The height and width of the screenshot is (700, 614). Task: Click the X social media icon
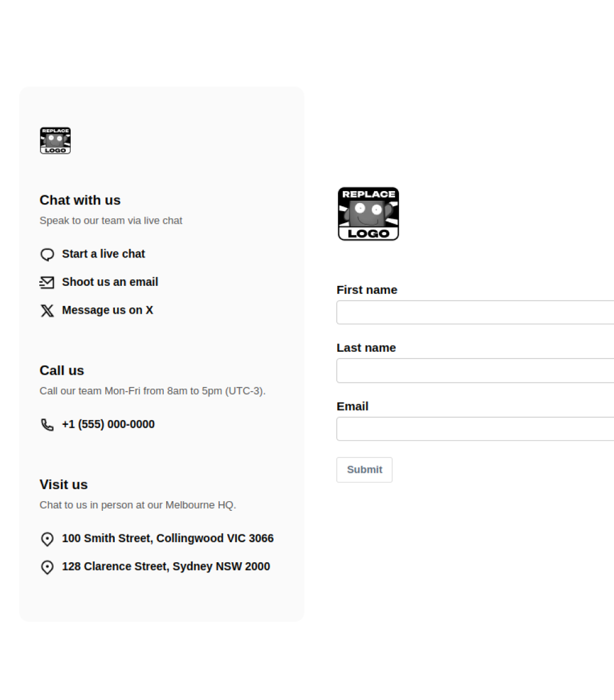pos(47,311)
